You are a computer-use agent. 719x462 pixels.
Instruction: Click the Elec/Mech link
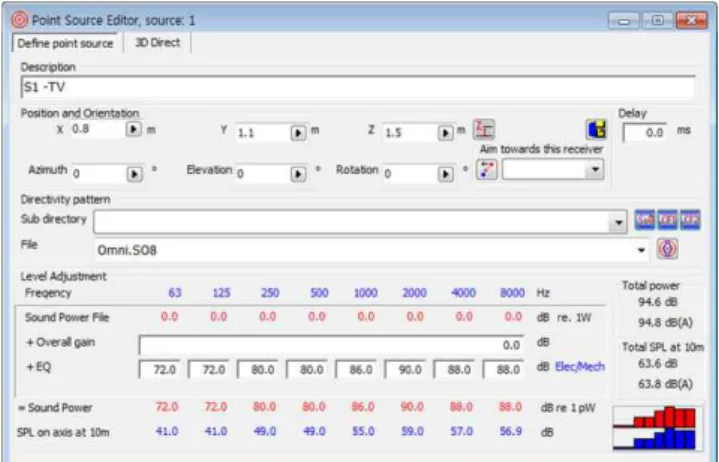coord(580,367)
